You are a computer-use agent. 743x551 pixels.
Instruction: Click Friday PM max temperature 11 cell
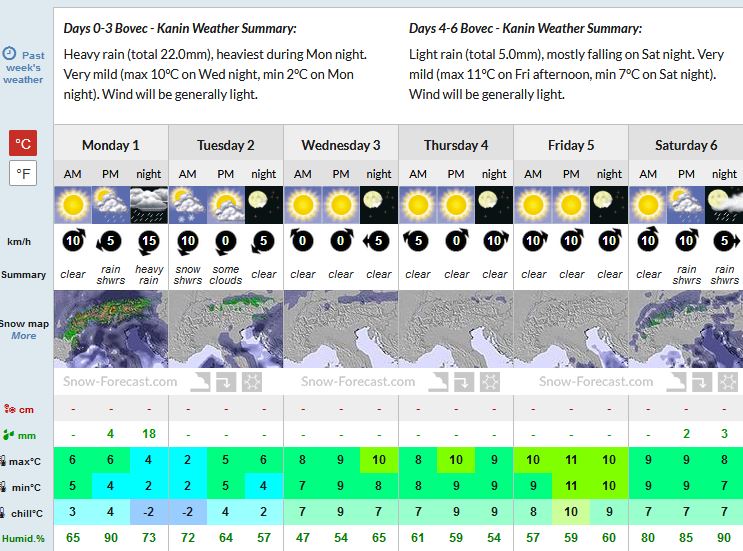click(x=571, y=459)
